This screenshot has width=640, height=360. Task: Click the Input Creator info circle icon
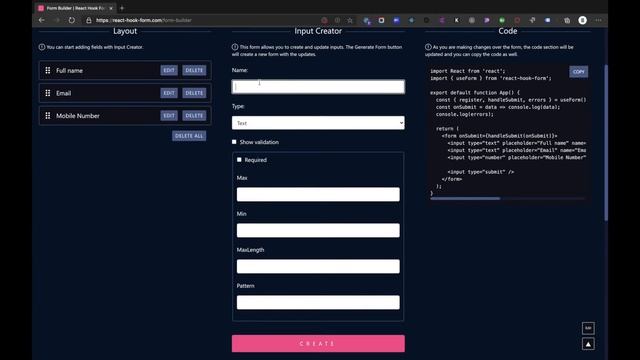pyautogui.click(x=235, y=47)
